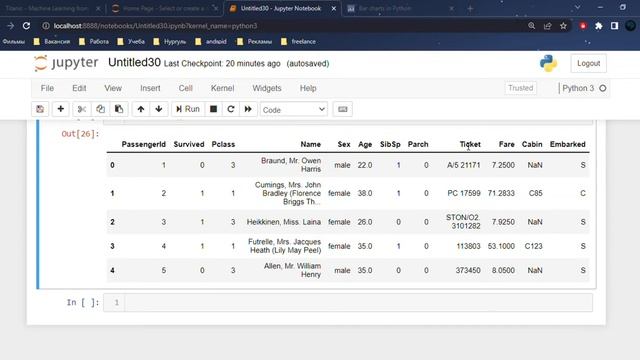Click the Jupyter logo
This screenshot has width=640, height=360.
click(66, 63)
